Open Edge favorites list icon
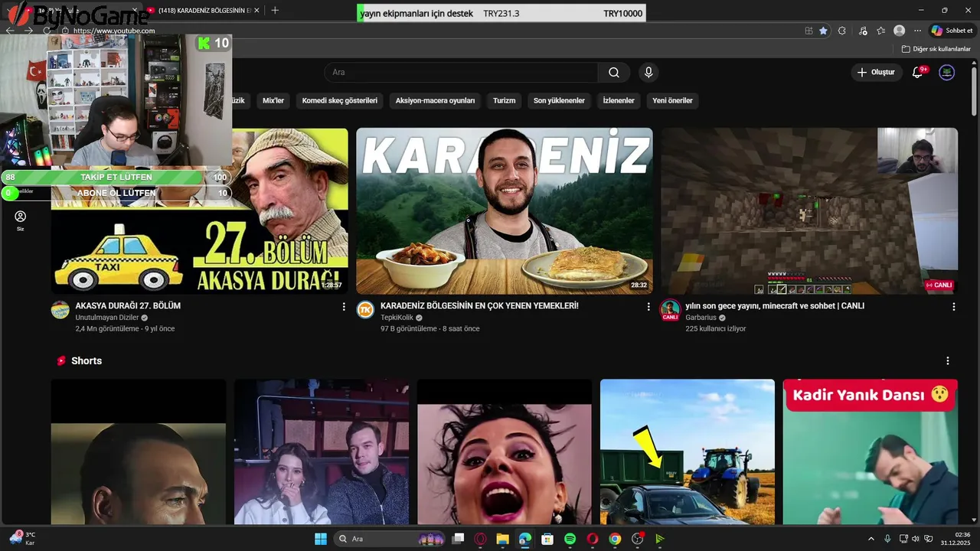The width and height of the screenshot is (980, 551). click(881, 31)
